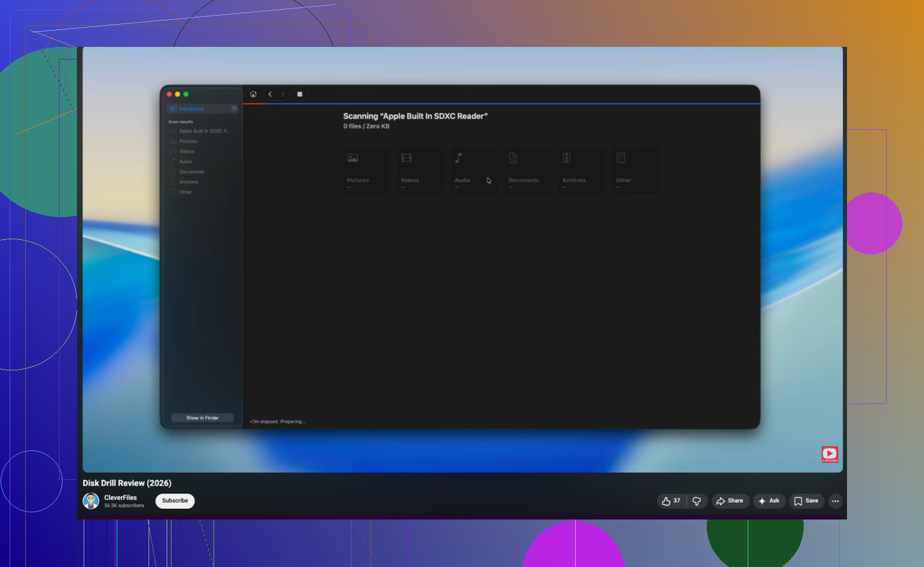Click the 56.5K subscribers text
This screenshot has width=924, height=567.
point(124,506)
